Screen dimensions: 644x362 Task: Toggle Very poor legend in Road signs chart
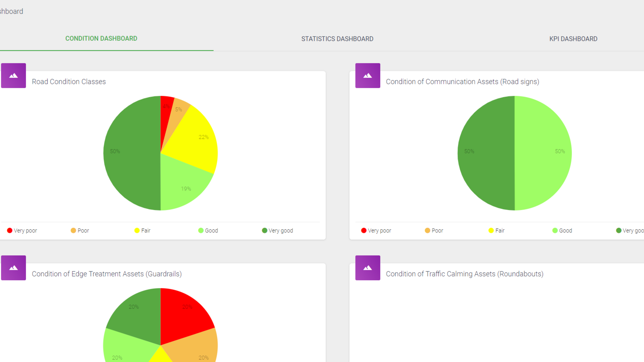376,230
